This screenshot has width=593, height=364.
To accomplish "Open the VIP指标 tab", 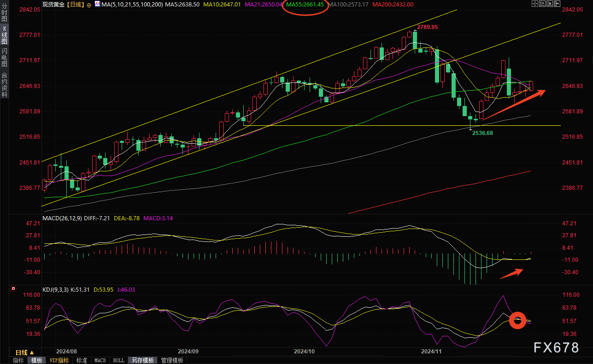I will 59,360.
